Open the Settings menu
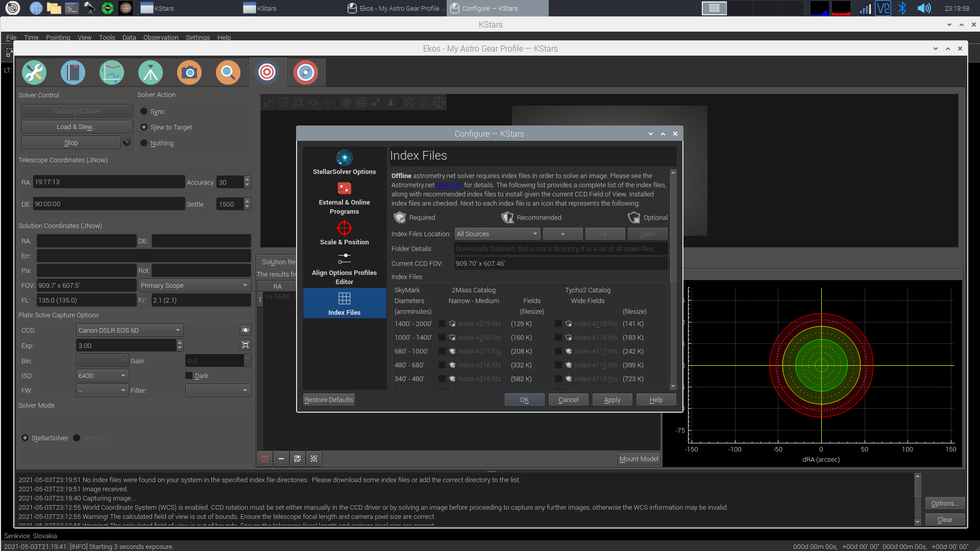The height and width of the screenshot is (551, 980). (x=198, y=37)
